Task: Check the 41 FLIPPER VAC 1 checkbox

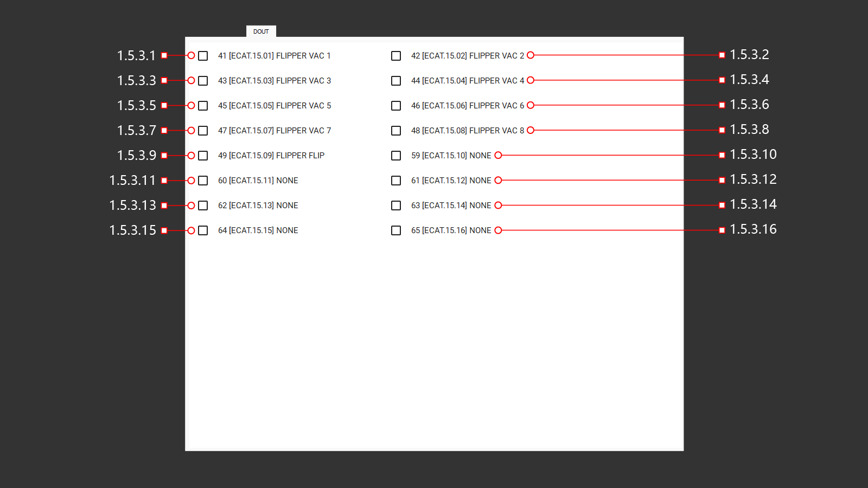Action: (x=203, y=56)
